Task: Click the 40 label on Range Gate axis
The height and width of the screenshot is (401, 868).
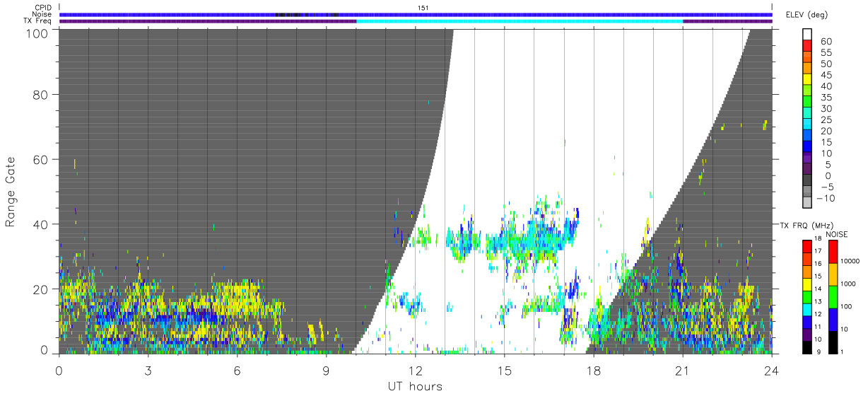Action: 41,224
